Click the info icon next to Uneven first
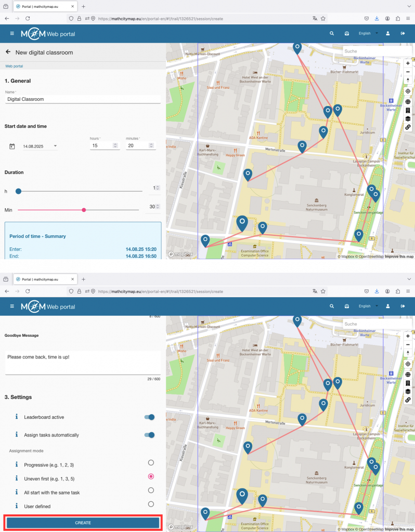This screenshot has width=415, height=532. coord(16,478)
